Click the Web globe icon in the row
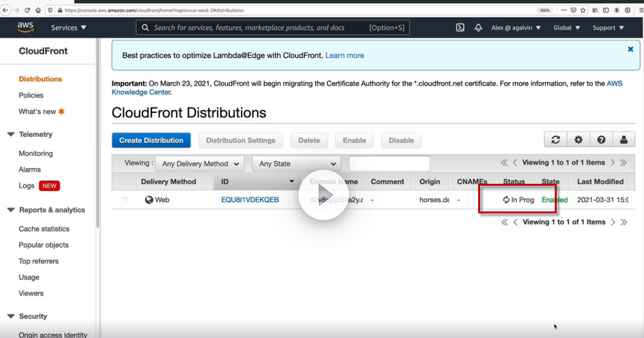 tap(149, 199)
